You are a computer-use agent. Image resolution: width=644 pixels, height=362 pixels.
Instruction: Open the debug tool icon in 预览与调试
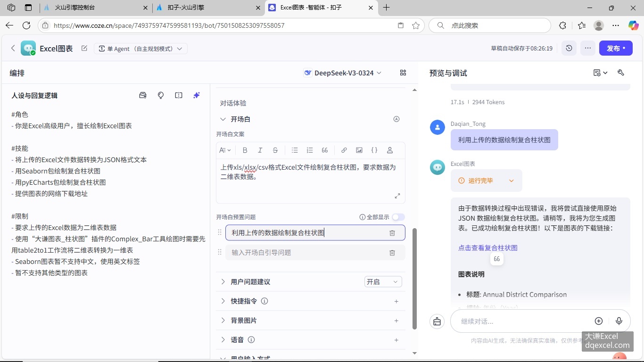621,73
